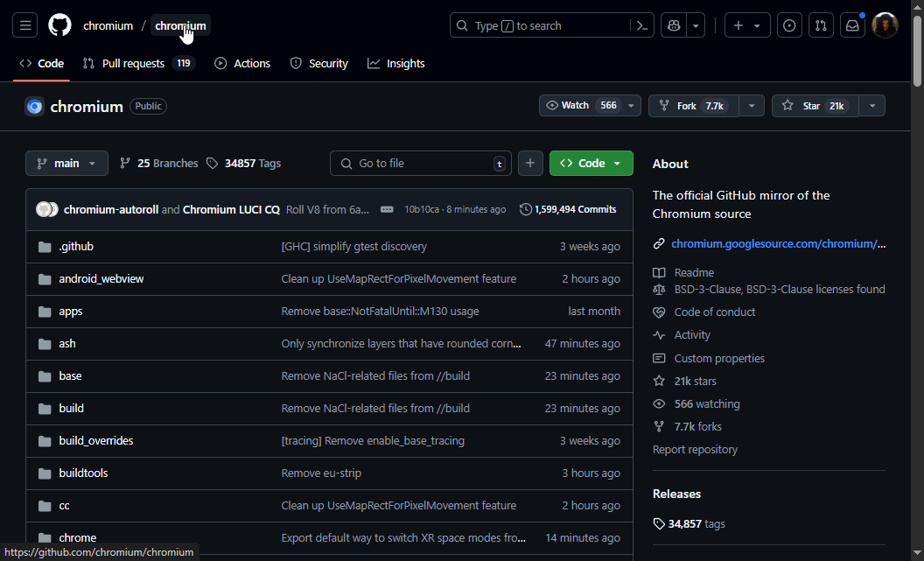
Task: Expand the Watch options dropdown arrow
Action: tap(631, 106)
